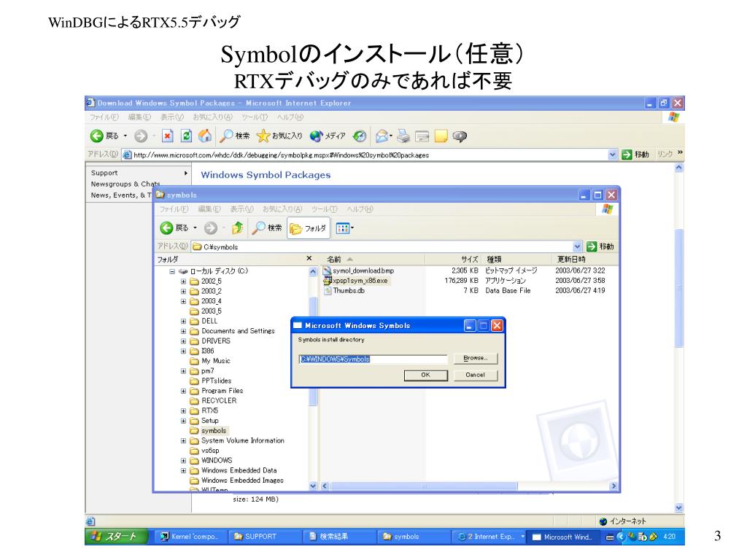This screenshot has height=560, width=747.
Task: Click OK in Microsoft Windows Symbols dialog
Action: click(x=426, y=376)
